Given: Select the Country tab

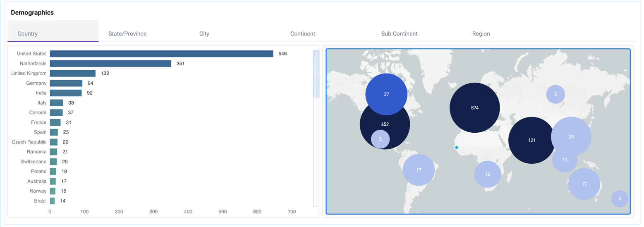Looking at the screenshot, I should tap(28, 33).
